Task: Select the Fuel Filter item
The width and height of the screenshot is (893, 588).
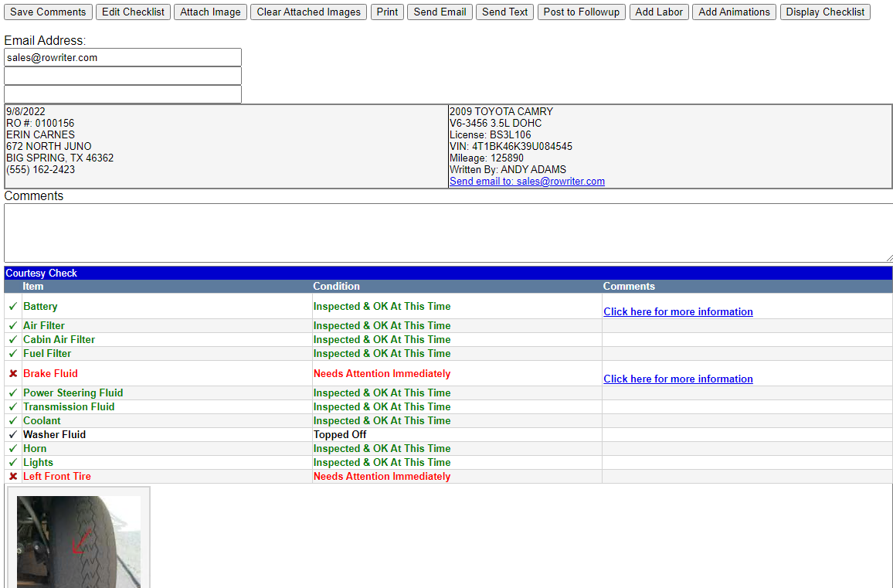Action: (x=47, y=354)
